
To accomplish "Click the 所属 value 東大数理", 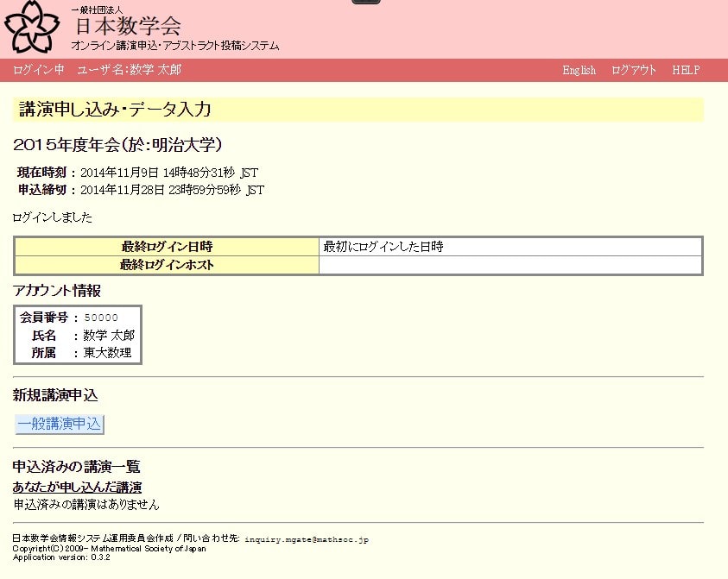I will click(107, 353).
